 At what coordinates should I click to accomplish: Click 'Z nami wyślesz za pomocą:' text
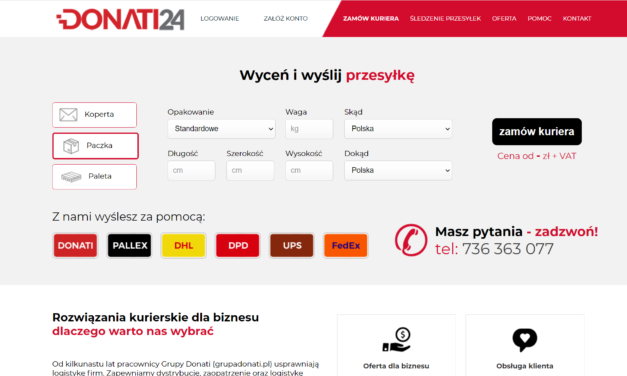click(x=128, y=217)
